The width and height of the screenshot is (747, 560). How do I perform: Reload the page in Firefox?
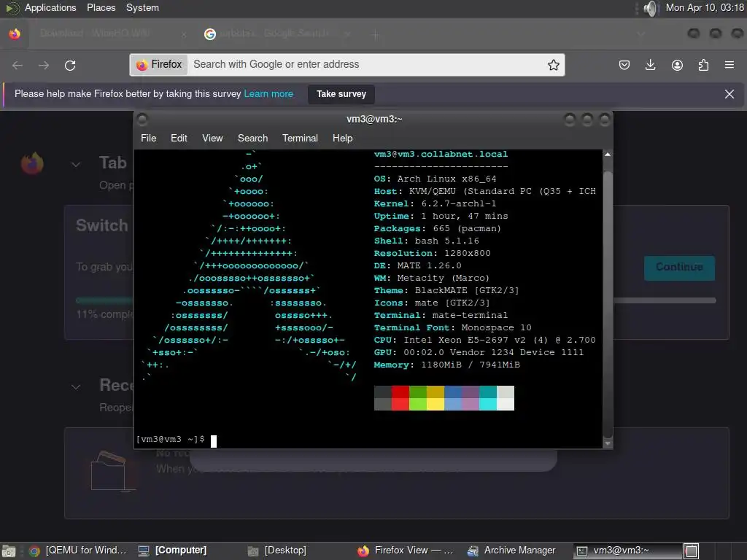[x=70, y=65]
